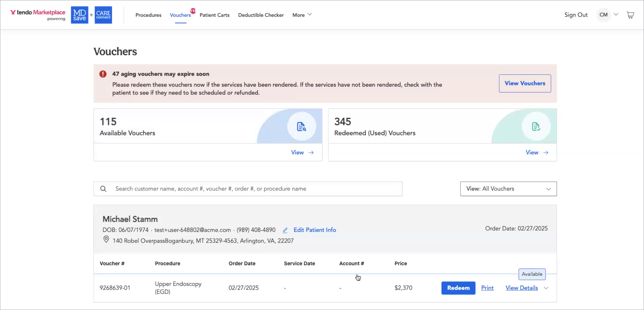
Task: Click the CM user avatar
Action: pyautogui.click(x=603, y=15)
